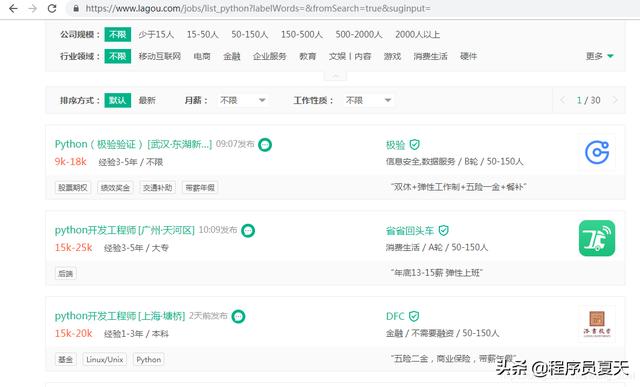640x387 pixels.
Task: Filter company size to 2000人以上
Action: pyautogui.click(x=418, y=35)
